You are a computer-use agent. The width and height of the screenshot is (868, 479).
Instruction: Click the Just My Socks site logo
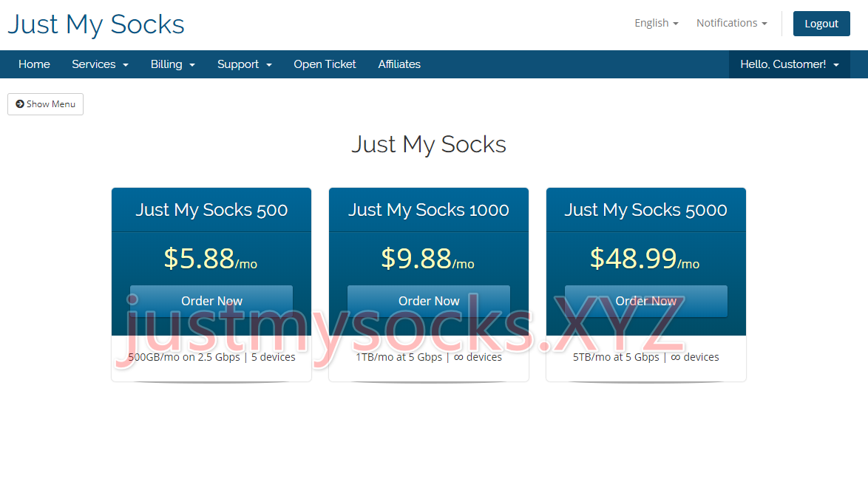[96, 24]
